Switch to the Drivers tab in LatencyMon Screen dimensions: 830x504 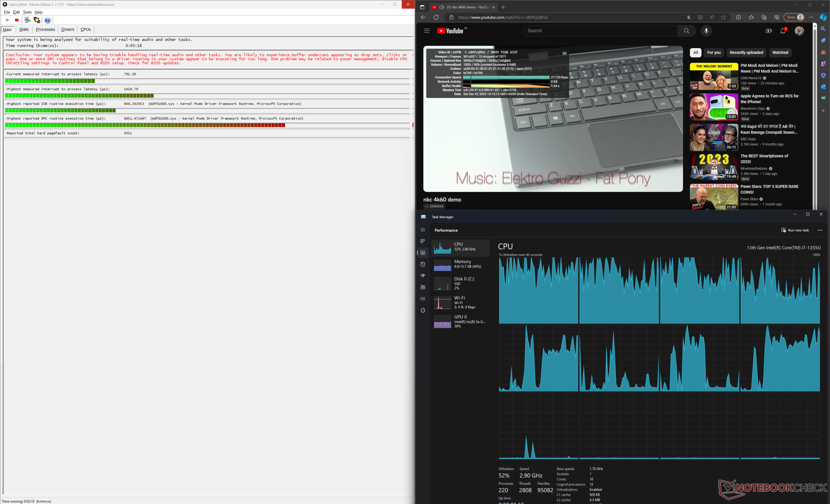tap(67, 29)
